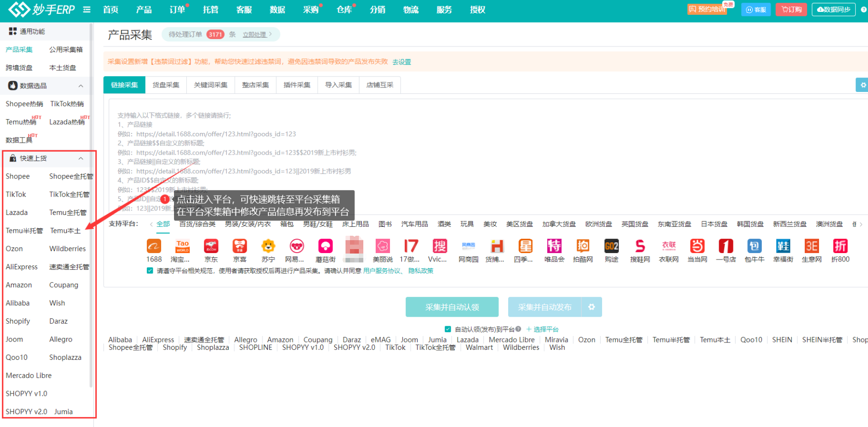The width and height of the screenshot is (868, 427).
Task: Select the 生意网 3E platform icon
Action: tap(812, 246)
